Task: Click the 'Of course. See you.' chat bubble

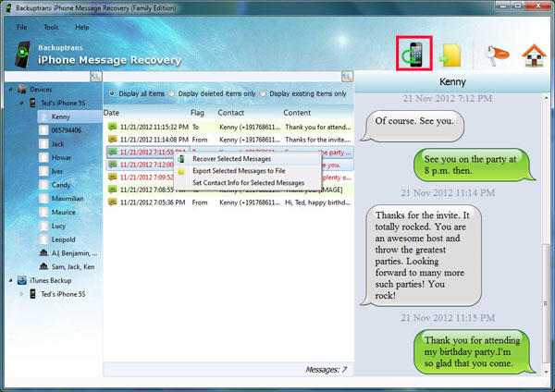Action: (413, 125)
